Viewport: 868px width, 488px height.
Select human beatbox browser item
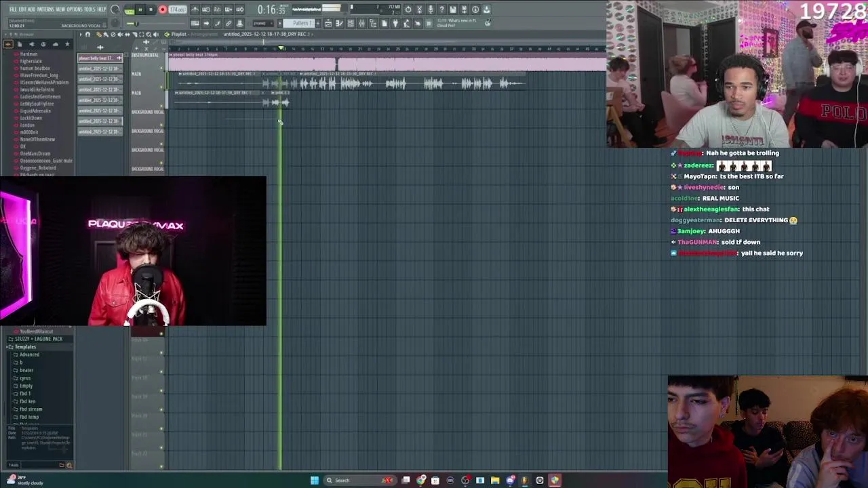point(35,68)
